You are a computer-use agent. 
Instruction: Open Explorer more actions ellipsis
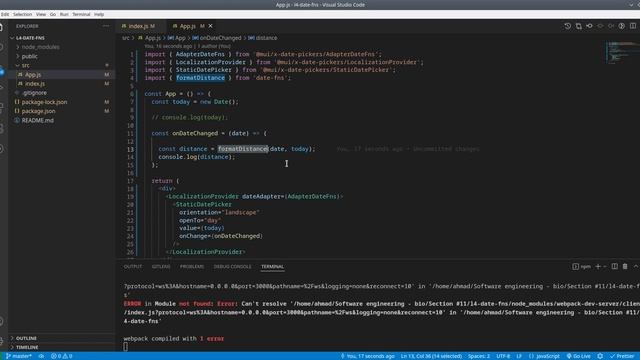coord(106,26)
